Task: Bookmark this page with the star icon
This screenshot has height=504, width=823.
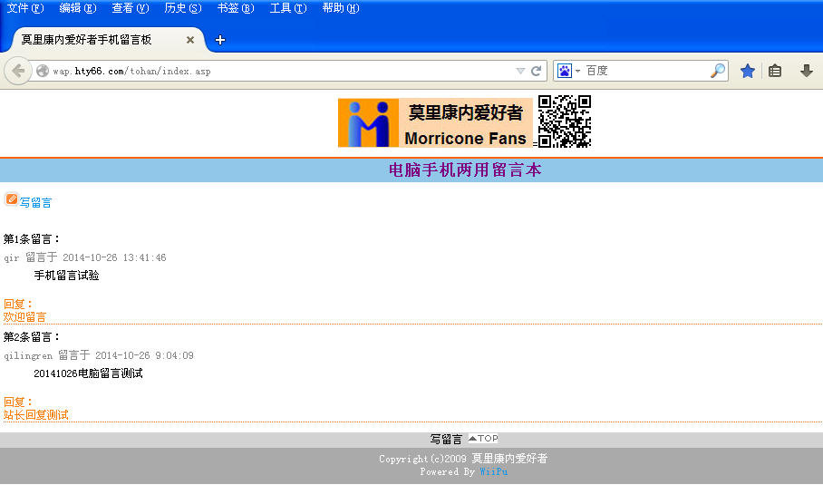Action: click(748, 71)
